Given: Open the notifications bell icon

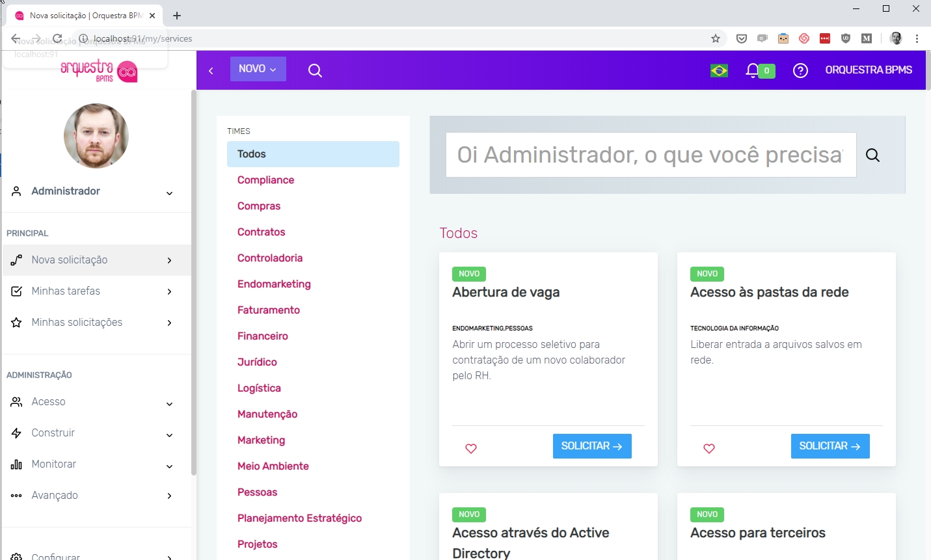Looking at the screenshot, I should (753, 70).
